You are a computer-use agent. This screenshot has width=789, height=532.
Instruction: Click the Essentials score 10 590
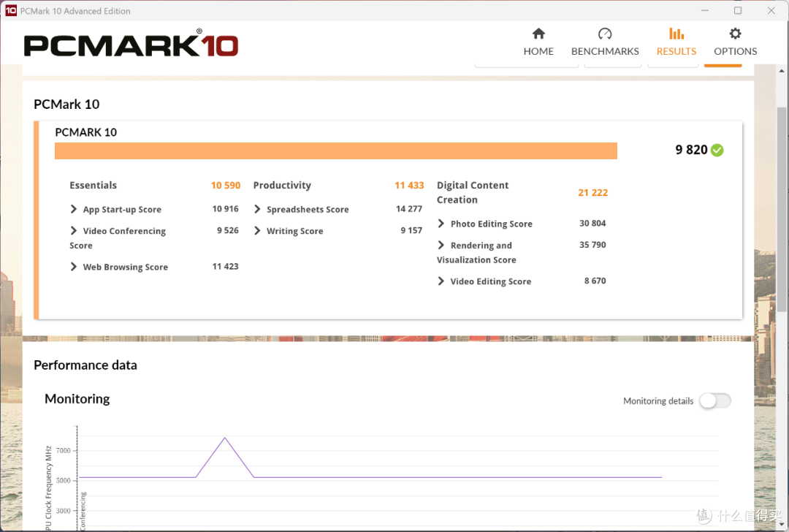click(x=226, y=185)
